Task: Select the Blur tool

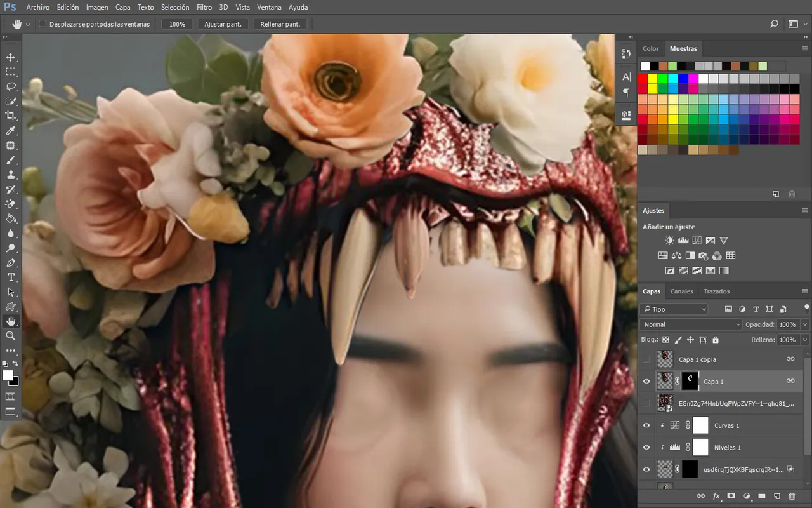Action: (x=11, y=233)
